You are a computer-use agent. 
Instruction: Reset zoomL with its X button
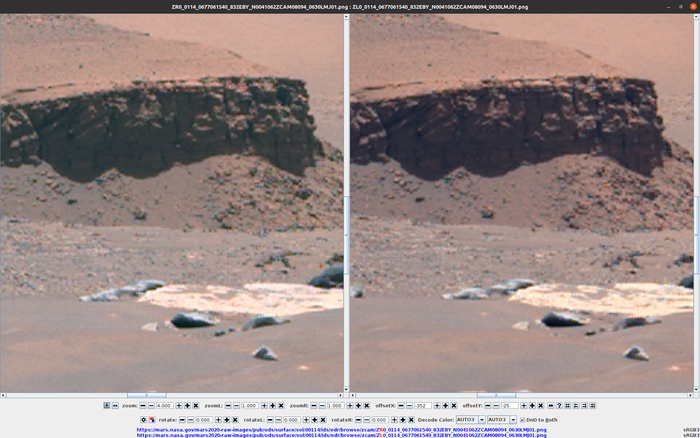tap(281, 406)
